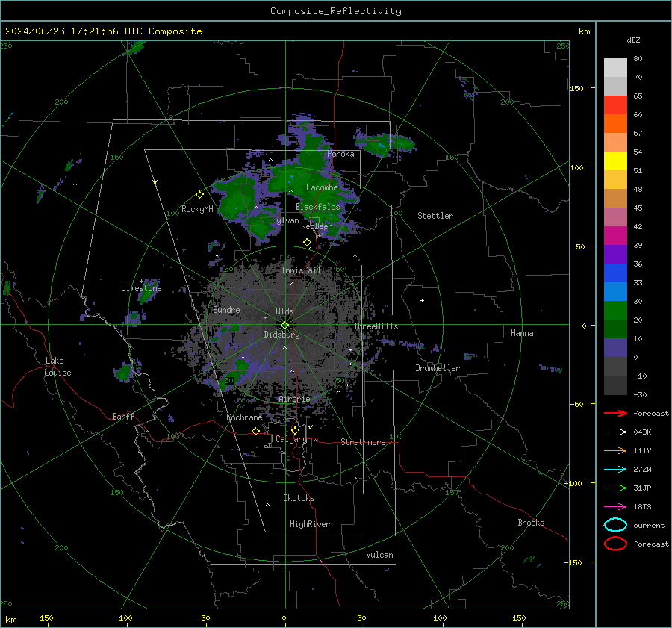Click the ThreeHills city label
The height and width of the screenshot is (628, 672).
tap(376, 326)
